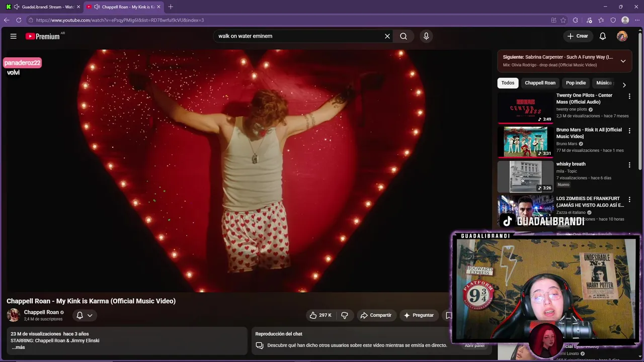The height and width of the screenshot is (362, 644).
Task: Open options for whisky breath video
Action: coord(629,165)
